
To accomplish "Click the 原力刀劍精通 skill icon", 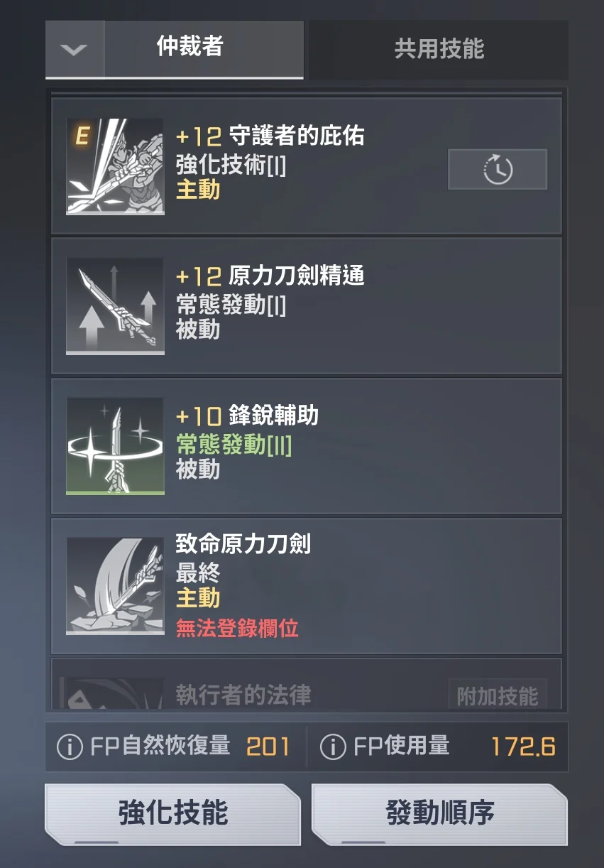I will [116, 306].
